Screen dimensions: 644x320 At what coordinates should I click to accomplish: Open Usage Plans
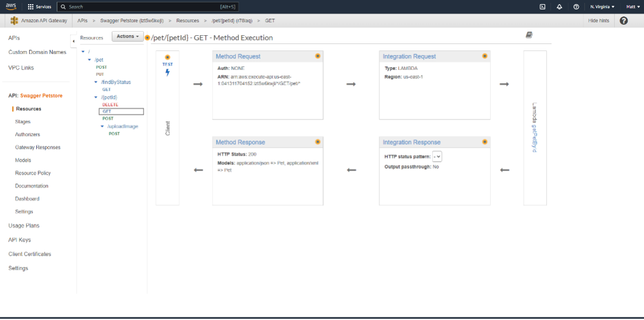[x=24, y=226]
